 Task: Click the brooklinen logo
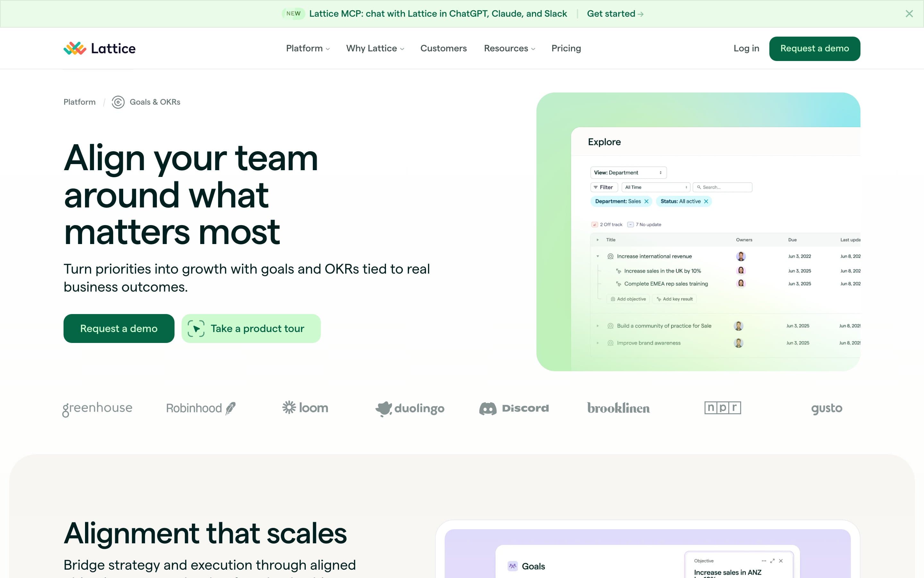(x=618, y=408)
